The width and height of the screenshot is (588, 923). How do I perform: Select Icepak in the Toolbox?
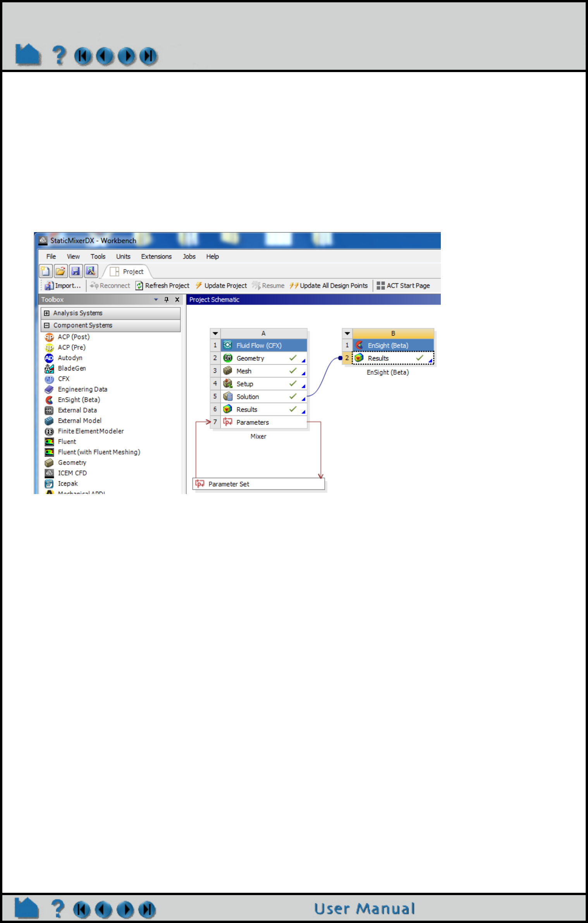click(68, 483)
